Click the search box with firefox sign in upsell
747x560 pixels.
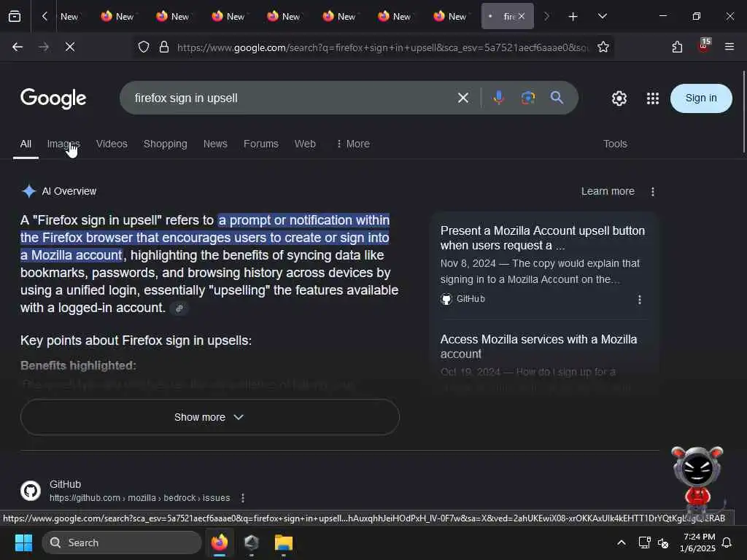pyautogui.click(x=290, y=98)
